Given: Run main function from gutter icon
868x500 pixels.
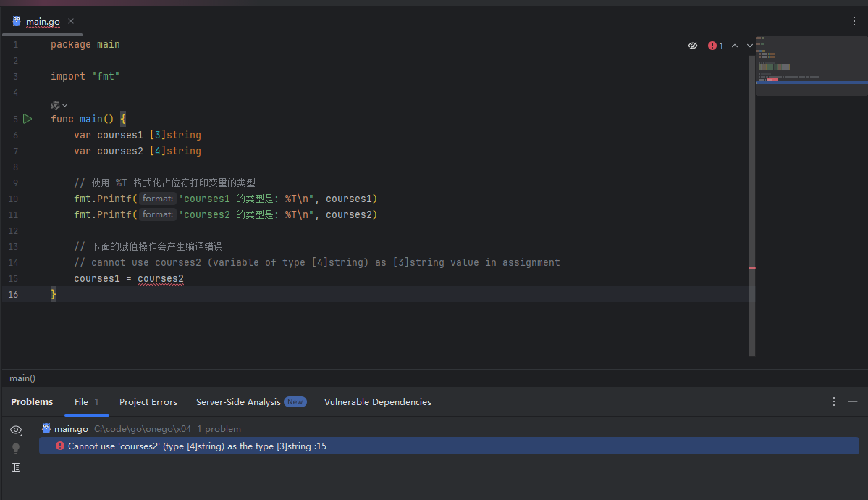Looking at the screenshot, I should coord(28,119).
